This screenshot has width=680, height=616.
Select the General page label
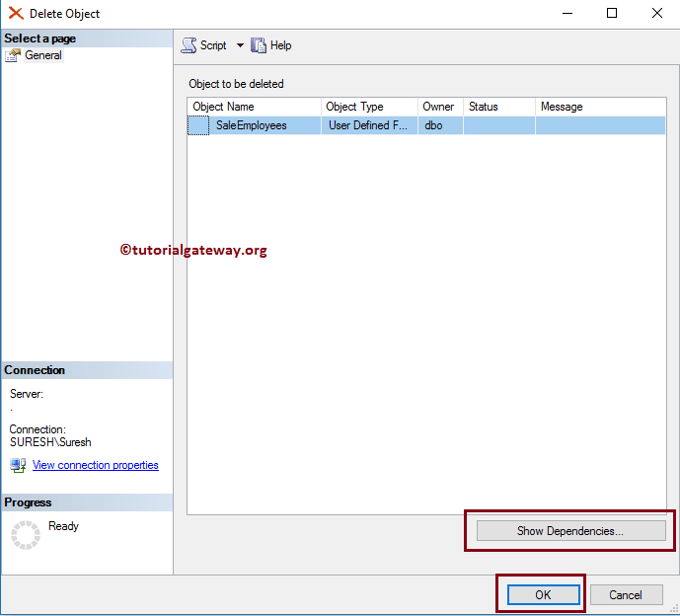click(x=43, y=55)
